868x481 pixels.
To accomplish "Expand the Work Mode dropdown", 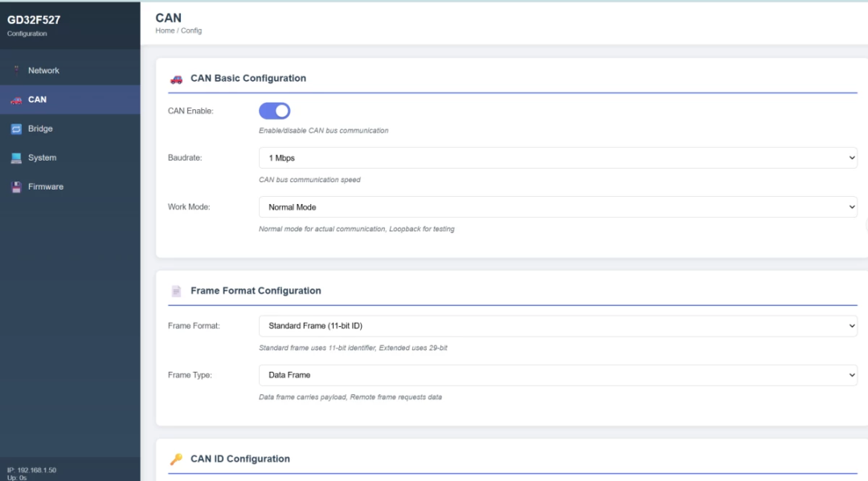I will click(x=558, y=207).
